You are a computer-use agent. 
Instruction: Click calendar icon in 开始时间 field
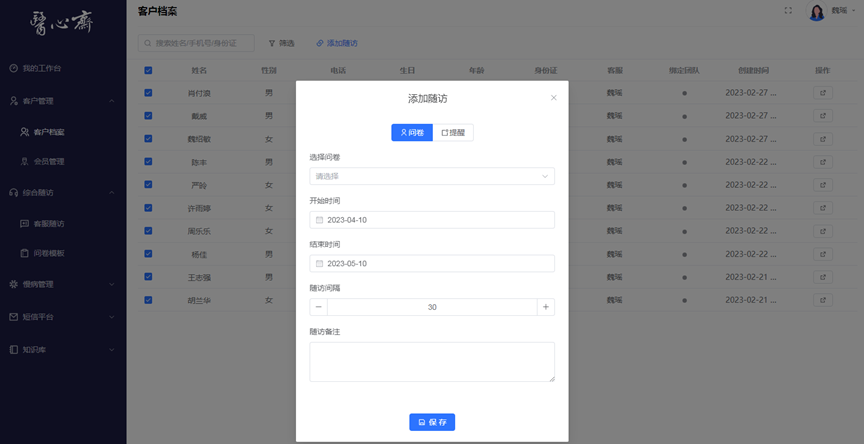click(319, 220)
